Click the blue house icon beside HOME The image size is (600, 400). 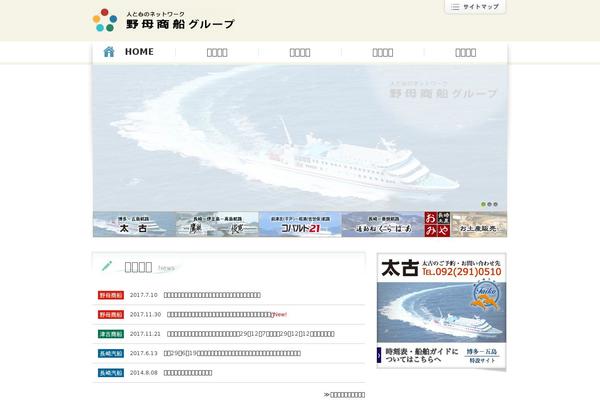109,52
